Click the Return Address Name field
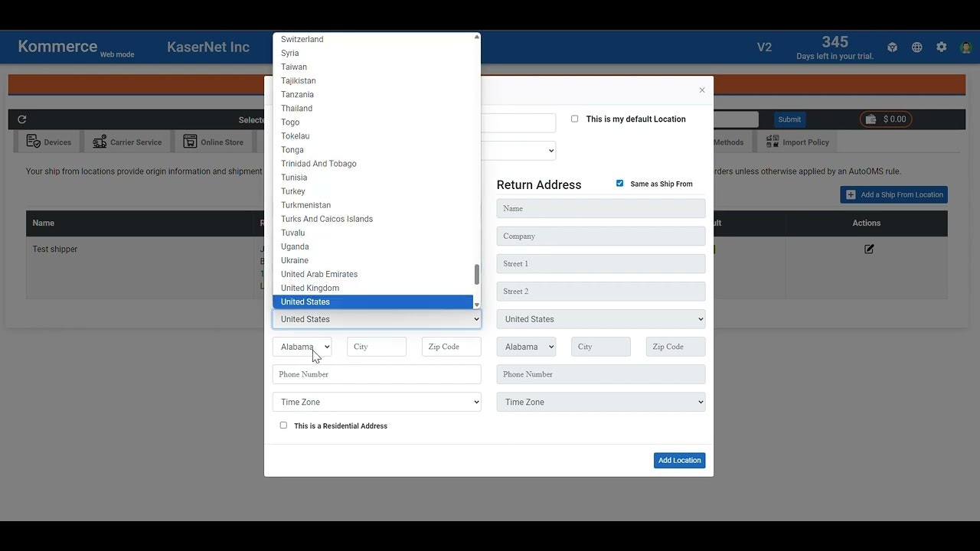The height and width of the screenshot is (551, 980). click(601, 208)
